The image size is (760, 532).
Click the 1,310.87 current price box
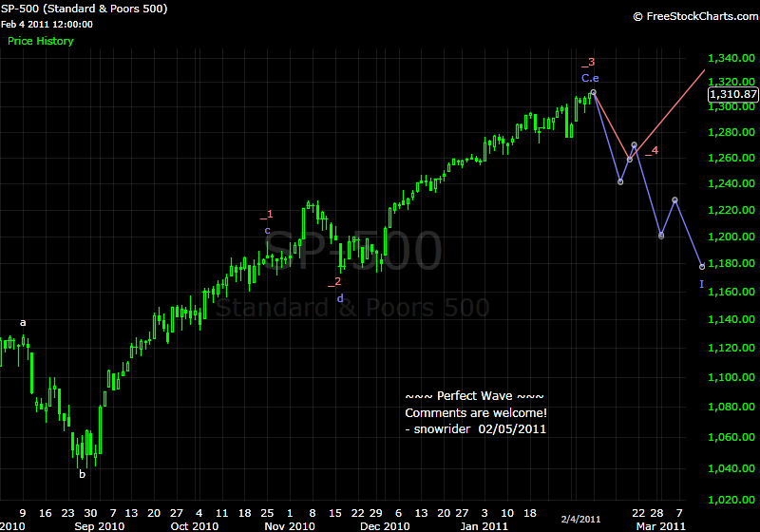[732, 94]
